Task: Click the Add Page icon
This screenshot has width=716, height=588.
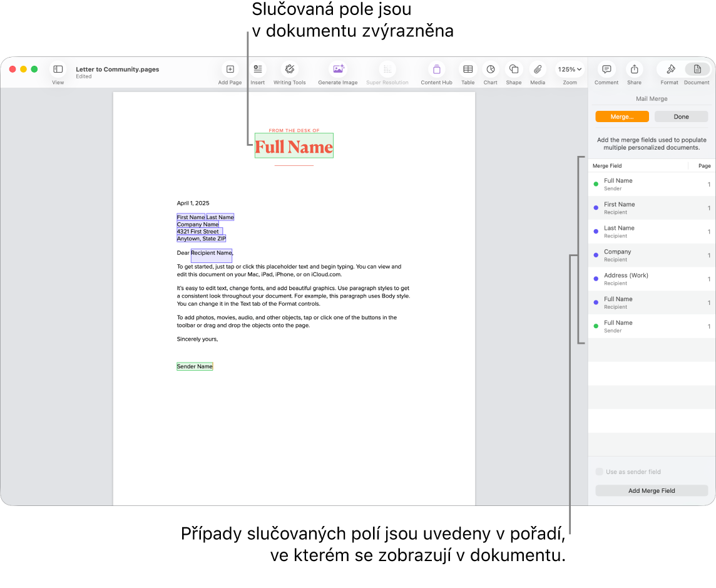Action: tap(229, 70)
